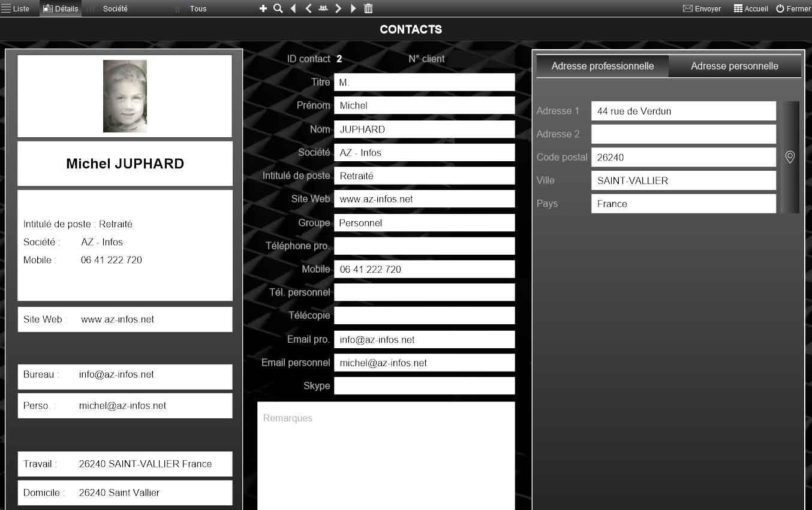The image size is (812, 510).
Task: Click into the Remarques text area
Action: point(386,455)
